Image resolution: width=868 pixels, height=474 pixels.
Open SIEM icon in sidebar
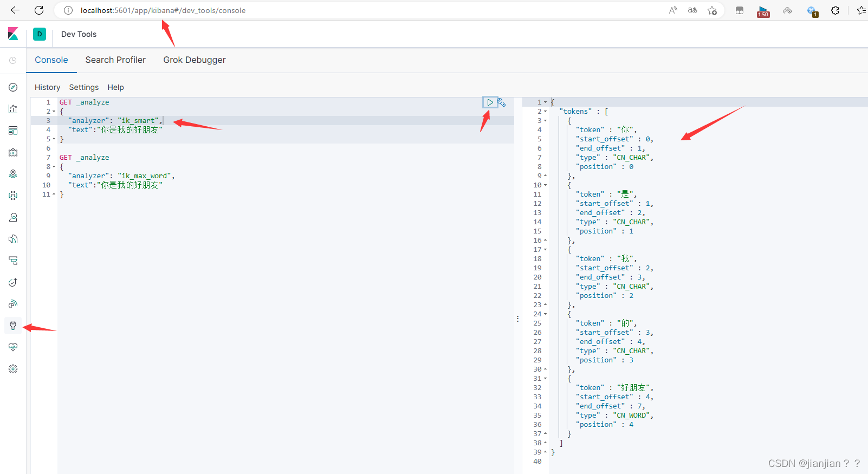[13, 304]
